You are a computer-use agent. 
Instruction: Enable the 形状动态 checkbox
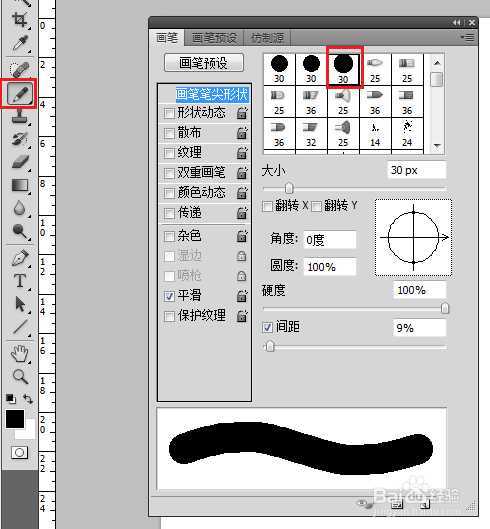pyautogui.click(x=169, y=113)
